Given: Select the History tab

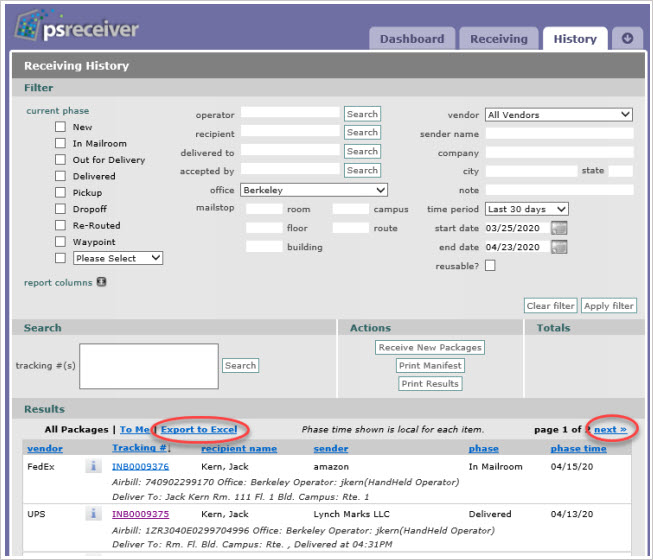Looking at the screenshot, I should [575, 39].
